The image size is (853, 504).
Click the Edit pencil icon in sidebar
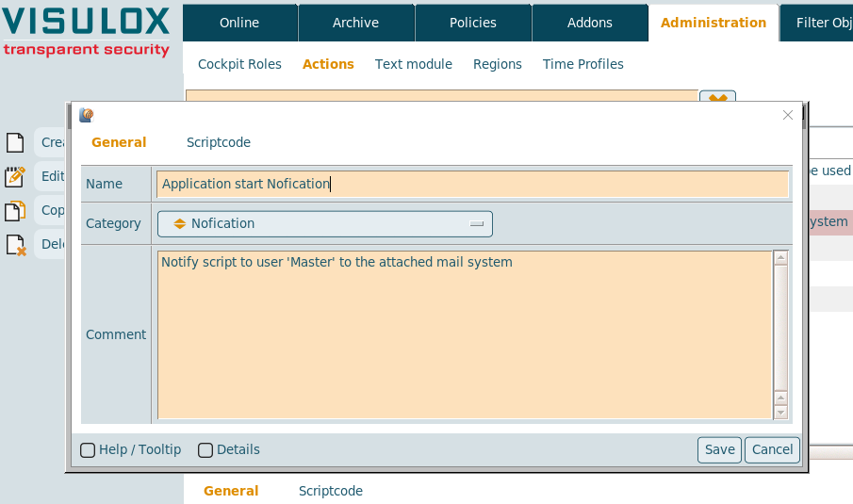(14, 176)
